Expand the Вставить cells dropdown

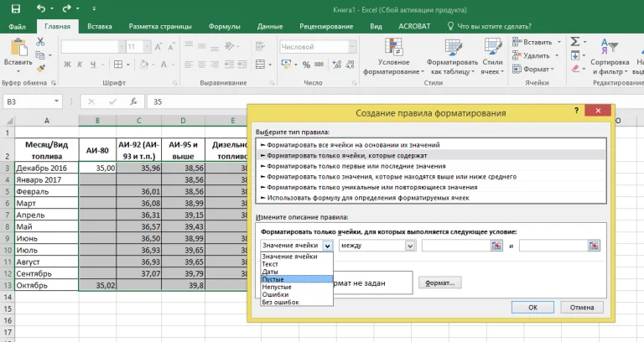pyautogui.click(x=558, y=42)
